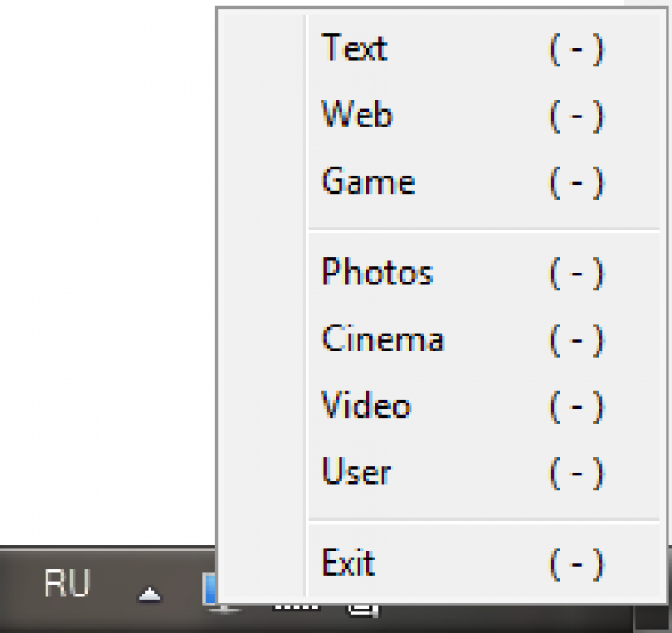Click the tray icon right of dotted icon

click(360, 609)
